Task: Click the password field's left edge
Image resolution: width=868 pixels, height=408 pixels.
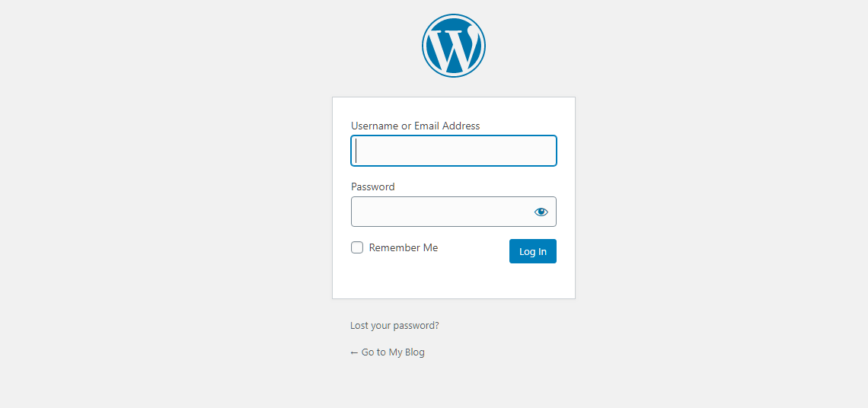Action: pos(356,212)
